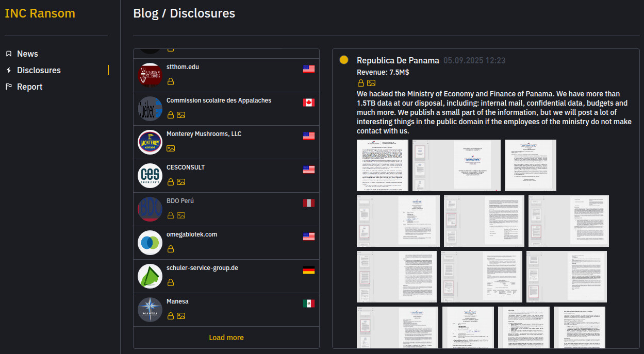Click the image icon under CESCONSULT
The width and height of the screenshot is (644, 354).
pos(181,182)
